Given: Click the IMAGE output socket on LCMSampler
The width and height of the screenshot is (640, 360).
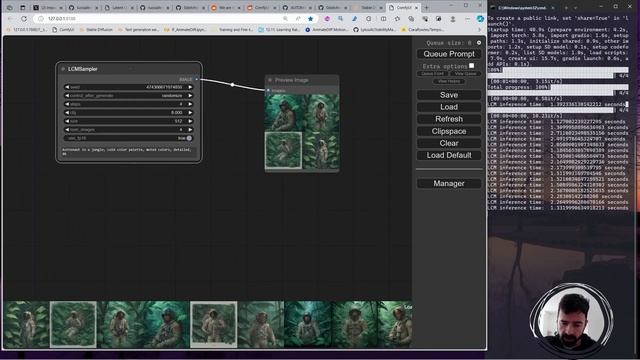Looking at the screenshot, I should 197,79.
